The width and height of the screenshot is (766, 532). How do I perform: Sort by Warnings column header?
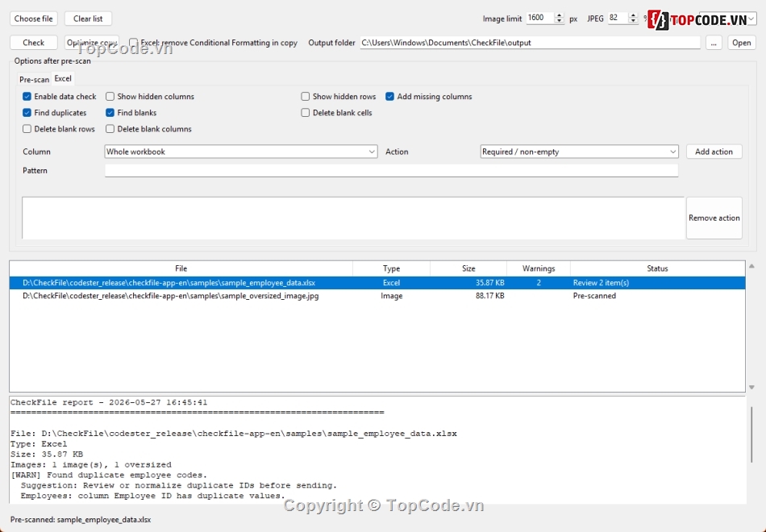(x=539, y=268)
